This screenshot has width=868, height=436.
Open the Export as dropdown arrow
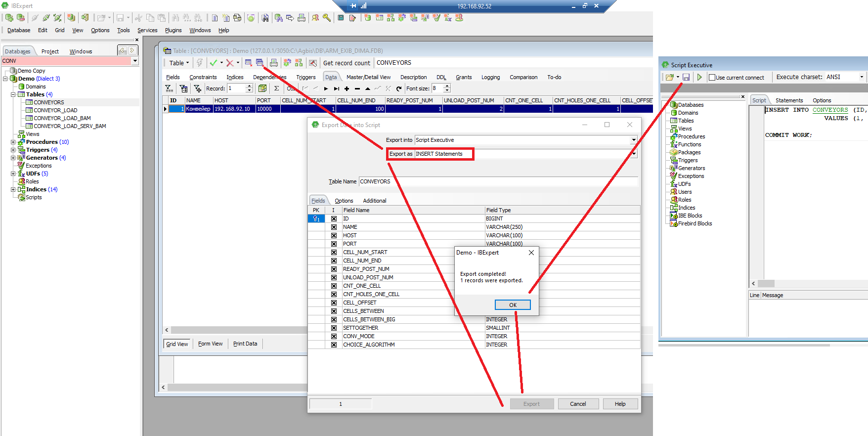(634, 154)
